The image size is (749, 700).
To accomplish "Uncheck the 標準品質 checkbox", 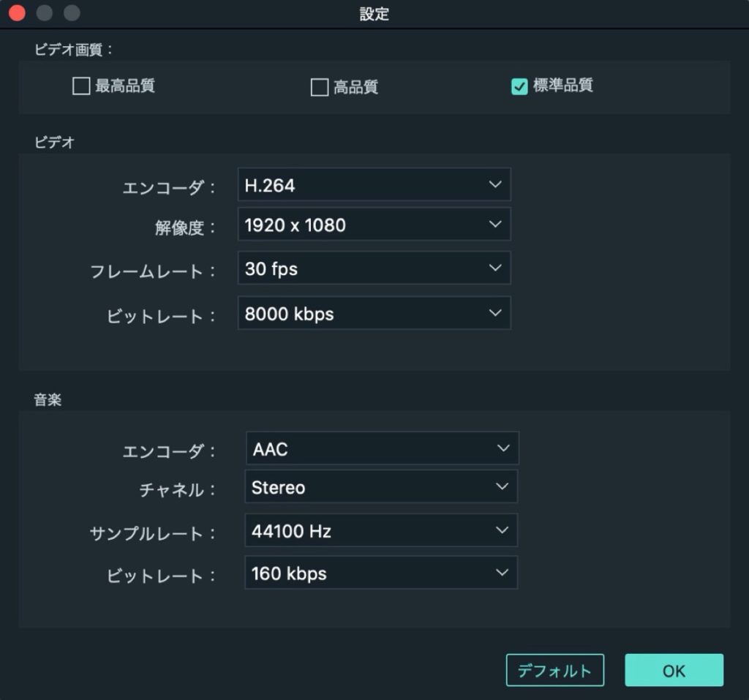I will (519, 86).
